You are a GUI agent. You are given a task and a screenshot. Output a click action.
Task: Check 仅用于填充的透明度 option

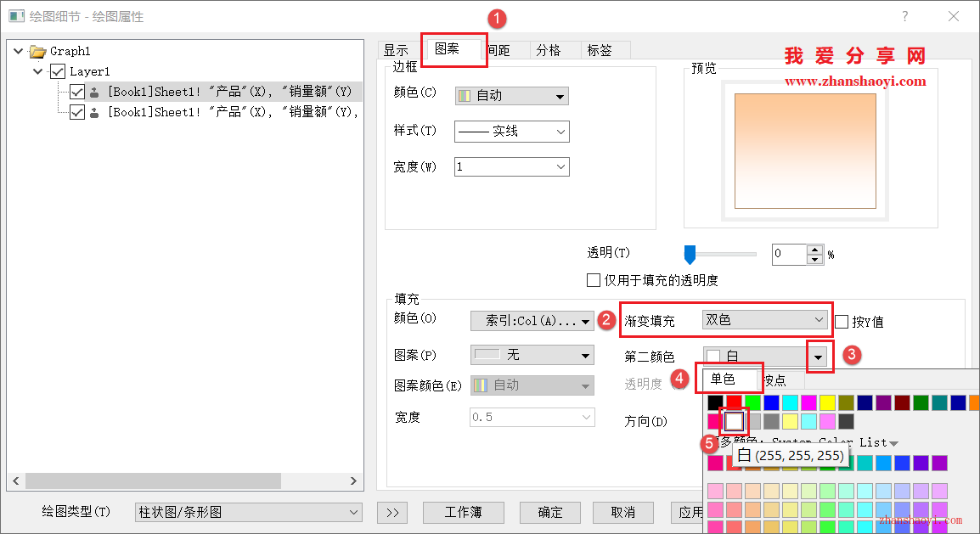(x=594, y=280)
